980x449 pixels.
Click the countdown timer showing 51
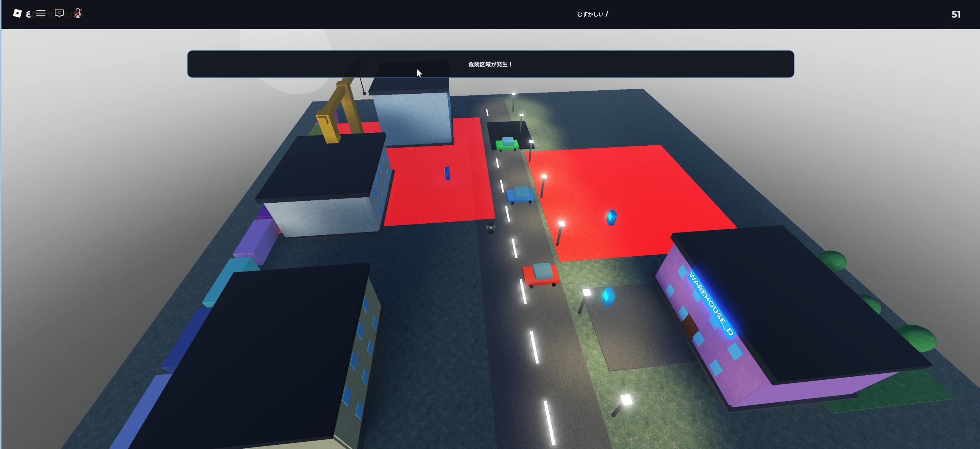tap(955, 15)
